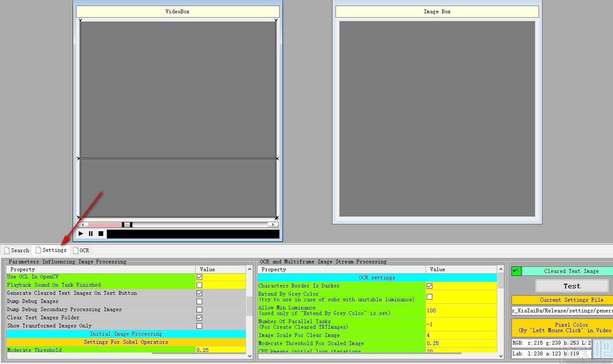Viewport: 613px width, 364px height.
Task: Click the video position slider thumb
Action: click(x=127, y=225)
